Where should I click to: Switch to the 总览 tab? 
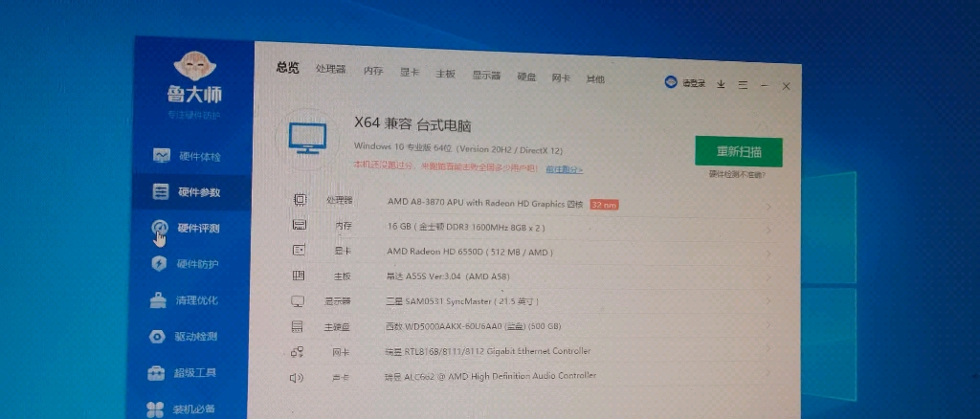[287, 67]
